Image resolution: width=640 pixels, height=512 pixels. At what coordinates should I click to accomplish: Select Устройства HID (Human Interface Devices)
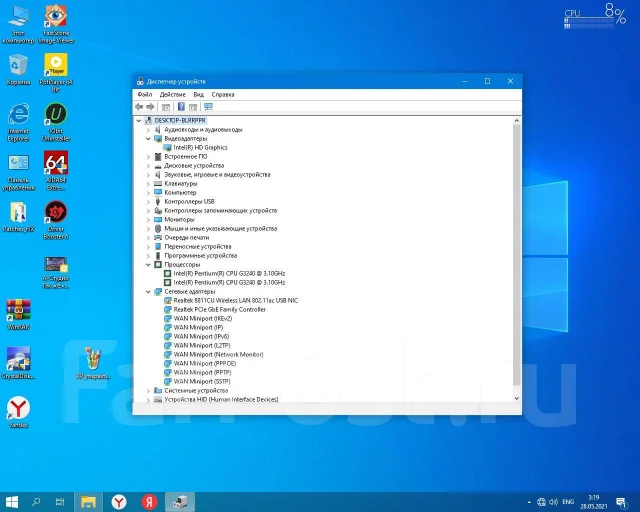click(221, 399)
